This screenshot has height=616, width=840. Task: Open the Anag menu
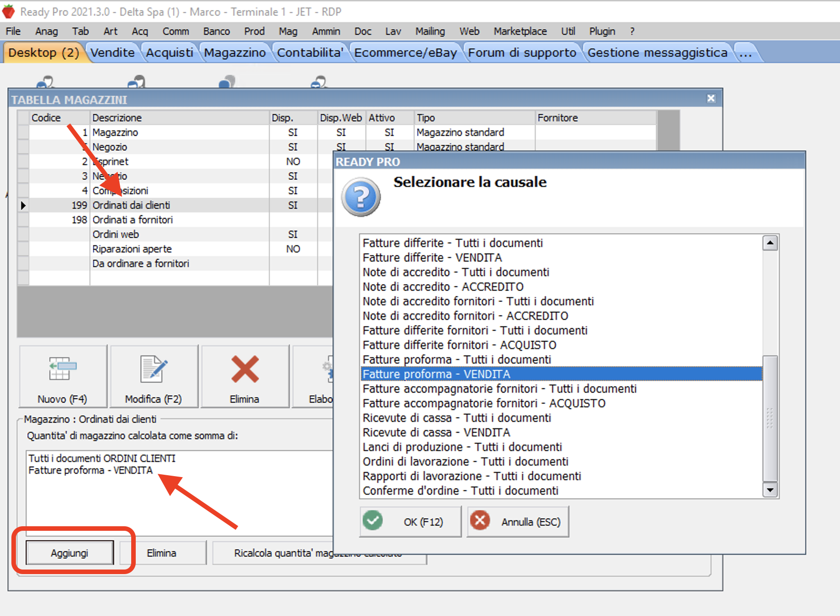(x=46, y=31)
